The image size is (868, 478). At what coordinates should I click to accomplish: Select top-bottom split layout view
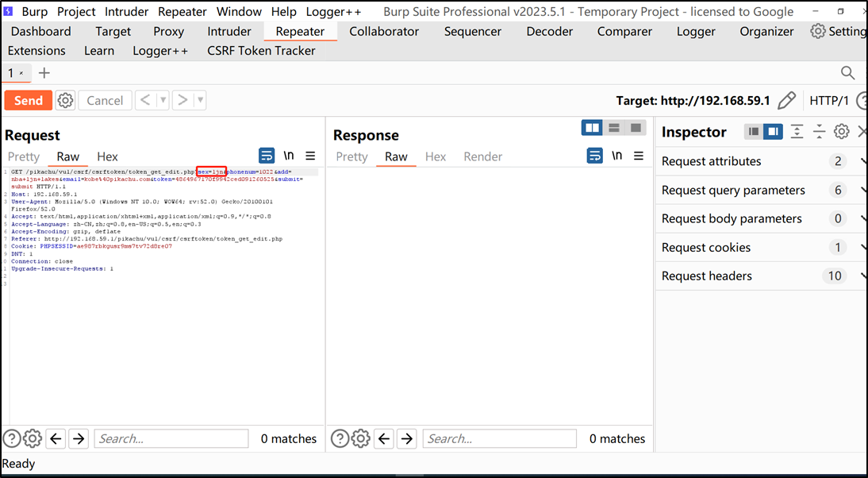(x=614, y=128)
